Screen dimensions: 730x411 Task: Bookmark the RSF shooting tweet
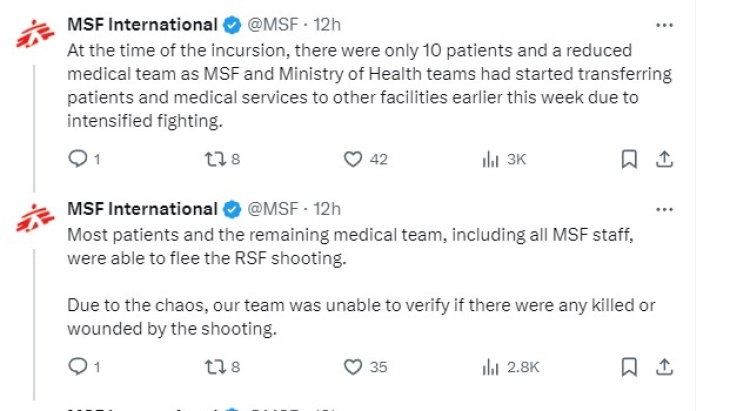pyautogui.click(x=629, y=367)
